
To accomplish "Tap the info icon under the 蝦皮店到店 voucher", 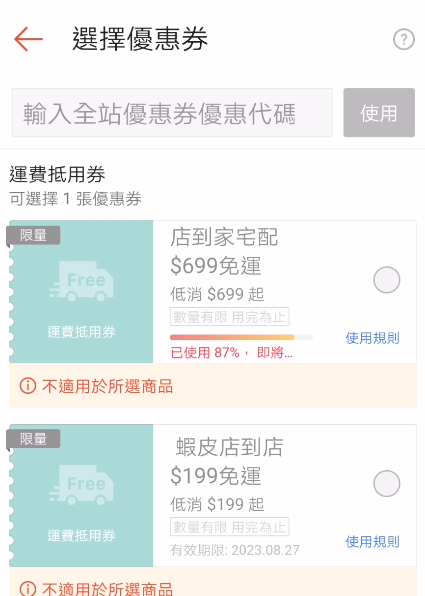I will click(x=28, y=589).
